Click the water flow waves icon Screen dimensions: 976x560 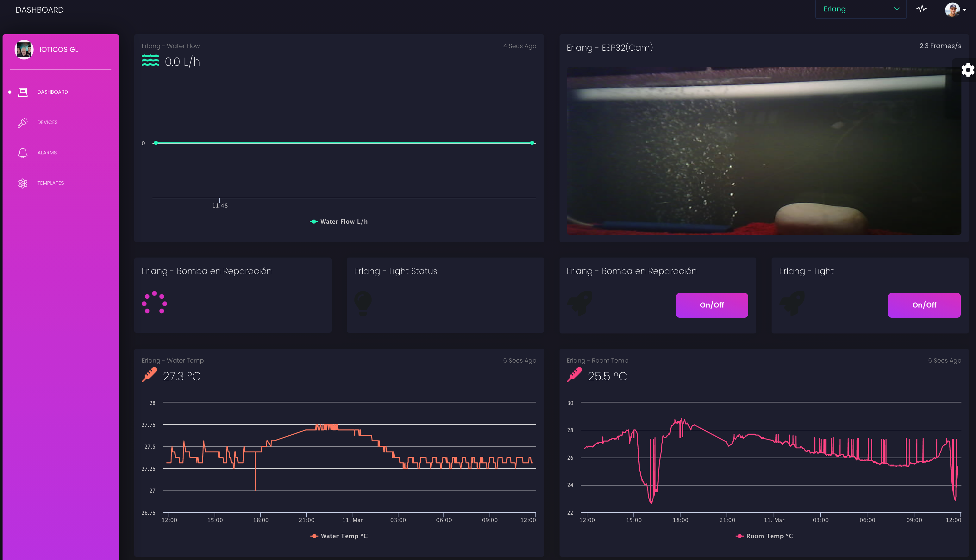[x=150, y=60]
